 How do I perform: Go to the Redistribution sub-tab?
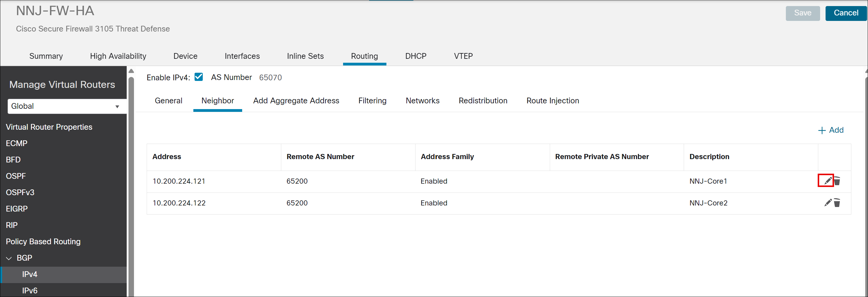482,100
